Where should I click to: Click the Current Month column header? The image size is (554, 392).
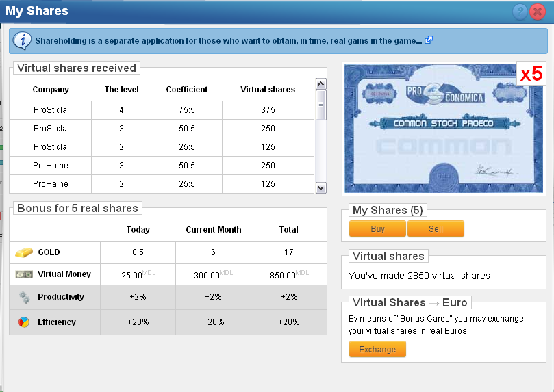click(x=214, y=230)
